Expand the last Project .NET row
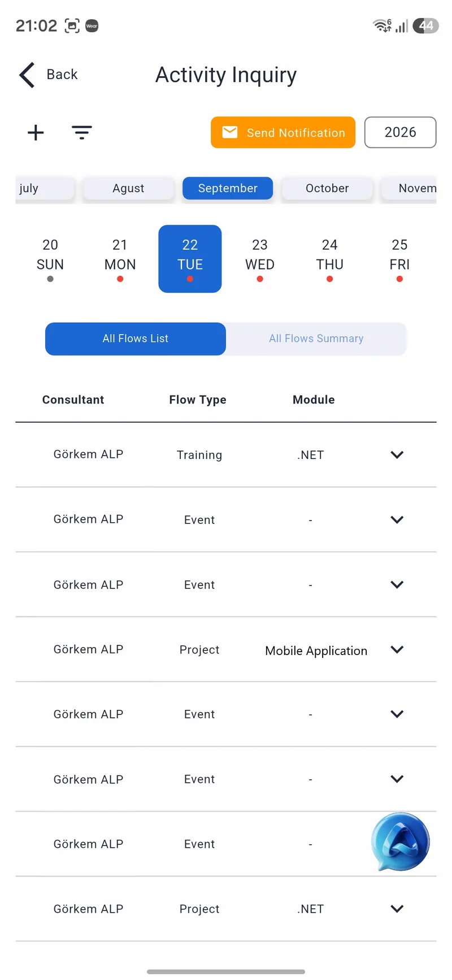452x980 pixels. (397, 909)
